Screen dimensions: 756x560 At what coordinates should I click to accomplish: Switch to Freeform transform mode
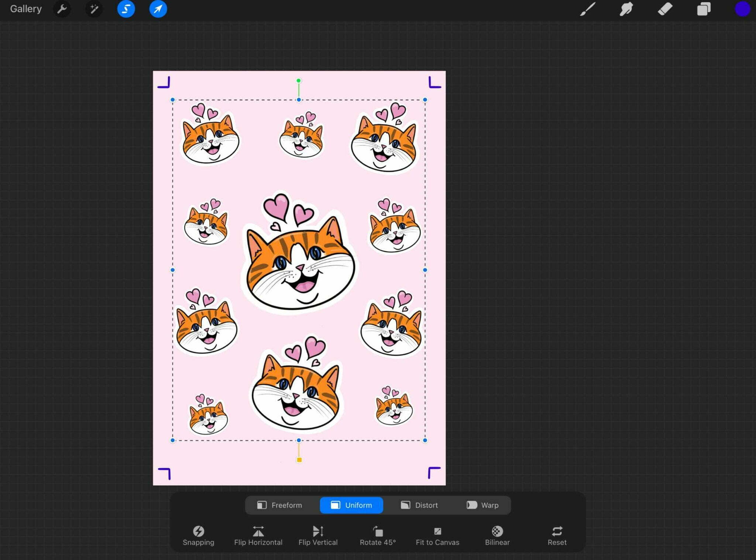point(280,505)
